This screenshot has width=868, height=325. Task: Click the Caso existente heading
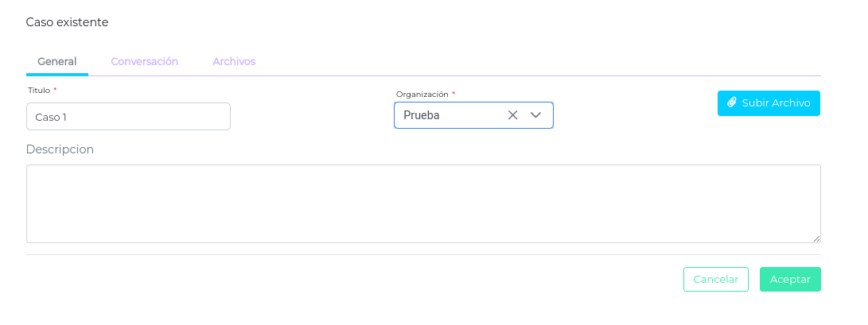pyautogui.click(x=67, y=22)
